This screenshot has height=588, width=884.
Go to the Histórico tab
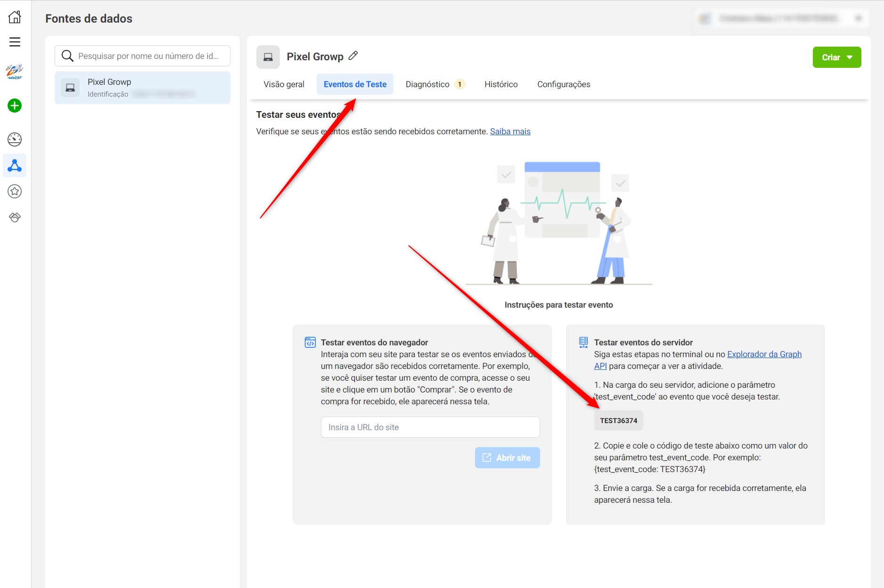point(501,84)
